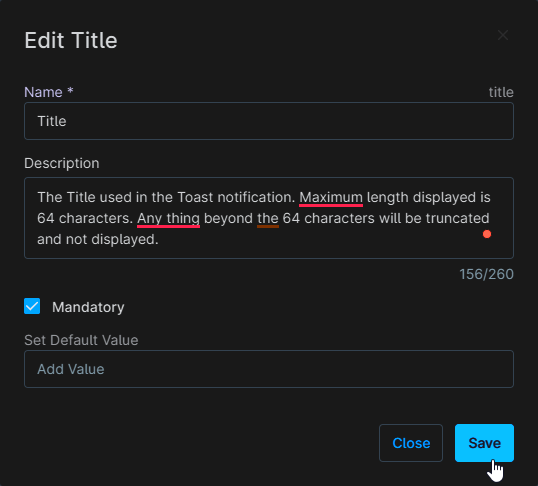
Task: Click the Description field label
Action: [62, 163]
